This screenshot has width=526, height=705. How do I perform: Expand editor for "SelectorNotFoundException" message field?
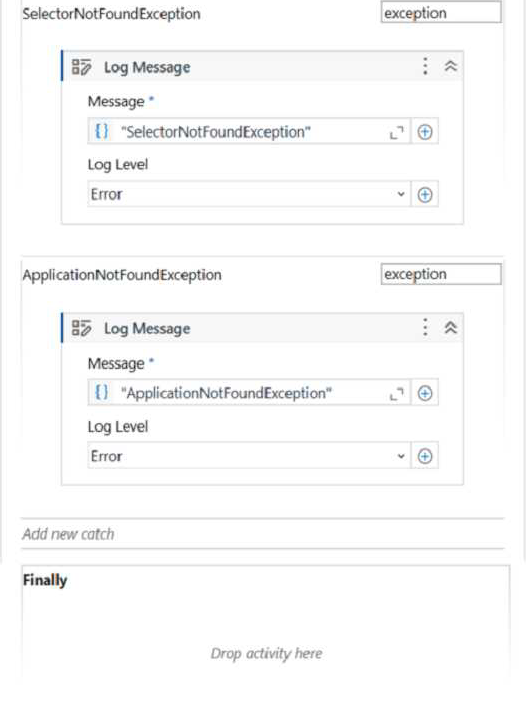(397, 132)
